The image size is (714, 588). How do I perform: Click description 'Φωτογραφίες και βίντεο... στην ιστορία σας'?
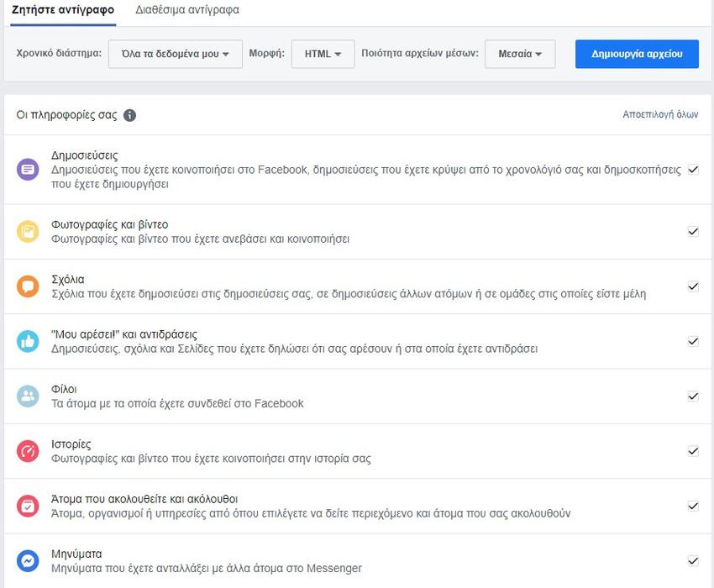[x=211, y=458]
